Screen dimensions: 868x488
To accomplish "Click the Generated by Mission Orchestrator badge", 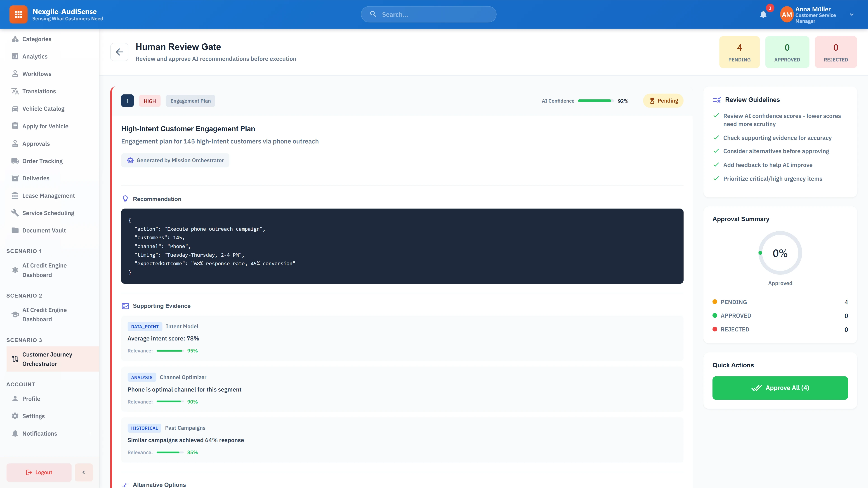I will click(x=175, y=160).
